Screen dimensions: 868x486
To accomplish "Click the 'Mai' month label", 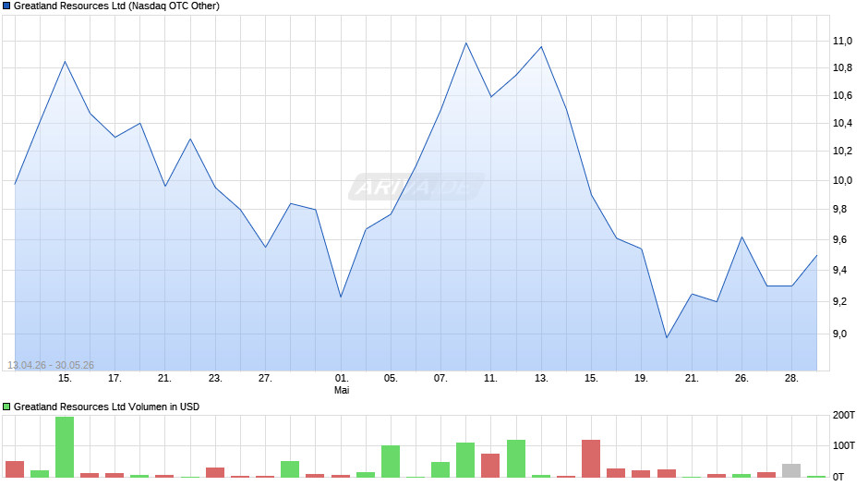I will pos(342,391).
